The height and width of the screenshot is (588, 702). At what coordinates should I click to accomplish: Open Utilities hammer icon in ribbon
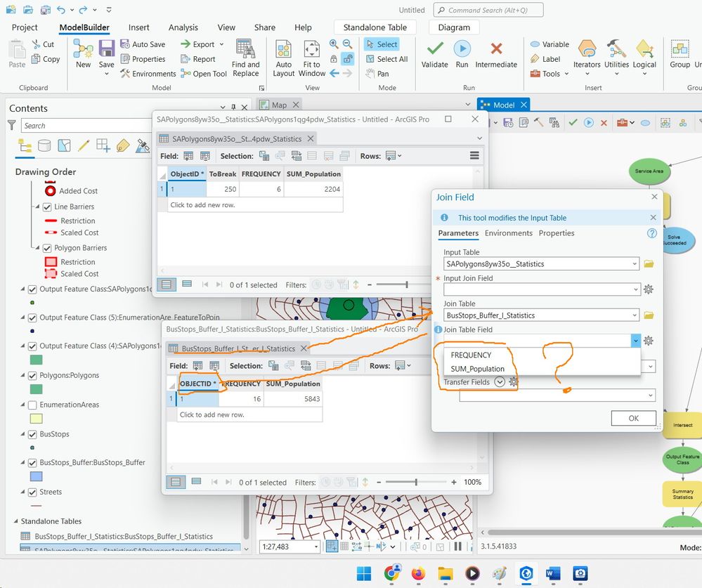(x=616, y=48)
